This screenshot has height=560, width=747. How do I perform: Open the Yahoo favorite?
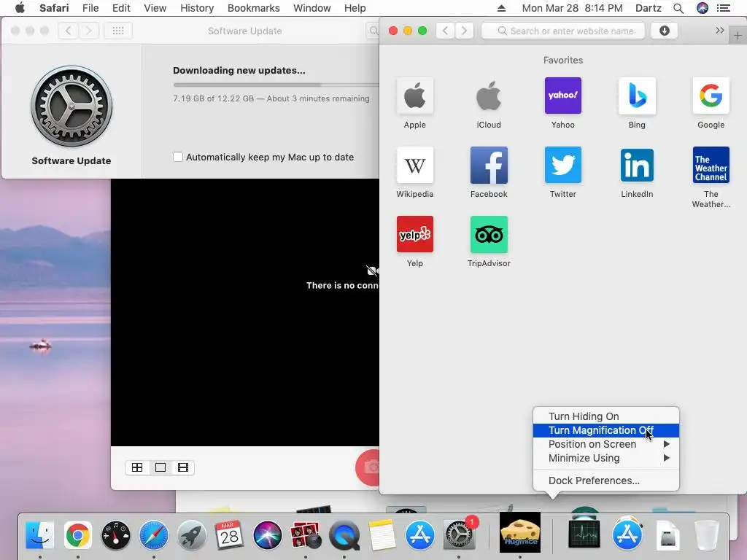coord(562,96)
